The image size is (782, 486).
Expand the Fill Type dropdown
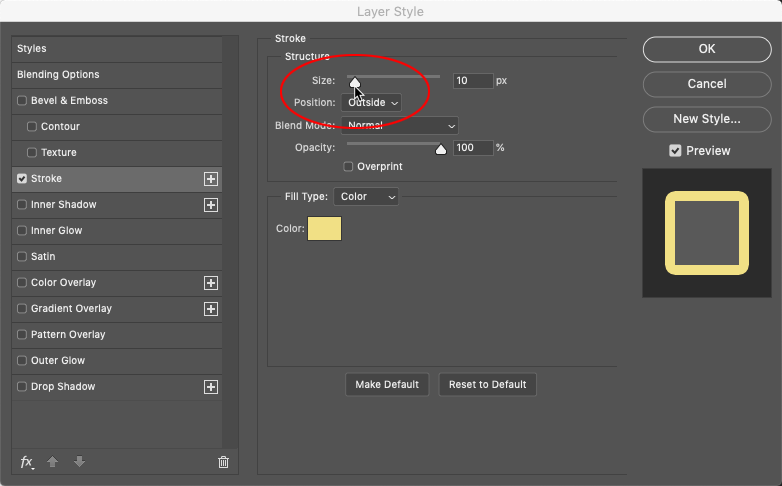coord(366,197)
